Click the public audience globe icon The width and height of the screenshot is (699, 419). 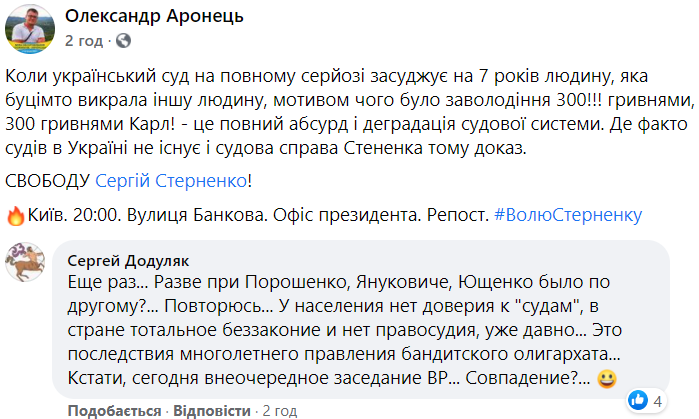click(124, 41)
